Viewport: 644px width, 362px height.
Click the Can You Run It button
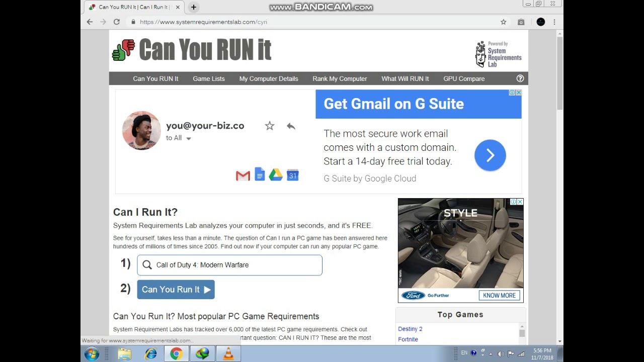[176, 290]
